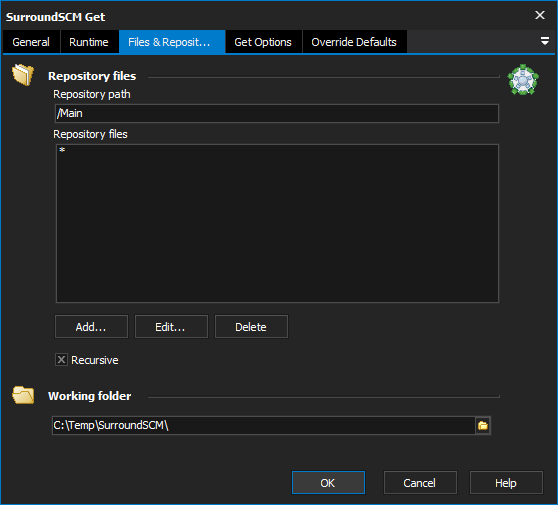Switch to the General tab
Image resolution: width=558 pixels, height=505 pixels.
[x=31, y=42]
